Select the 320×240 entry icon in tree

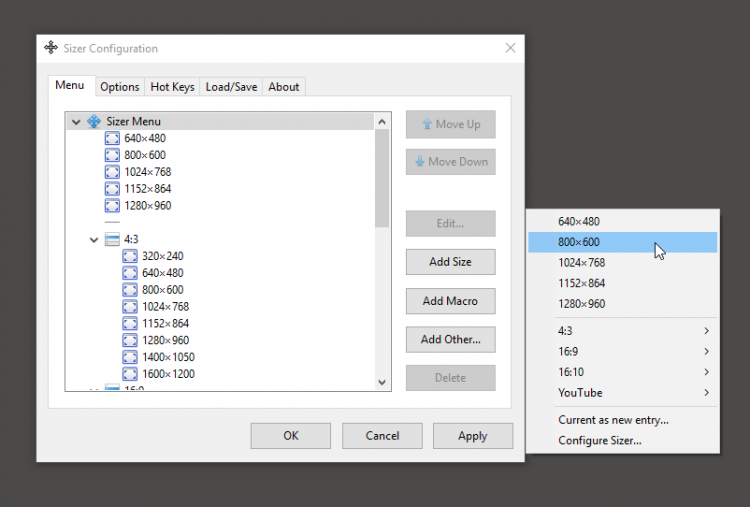click(x=130, y=256)
